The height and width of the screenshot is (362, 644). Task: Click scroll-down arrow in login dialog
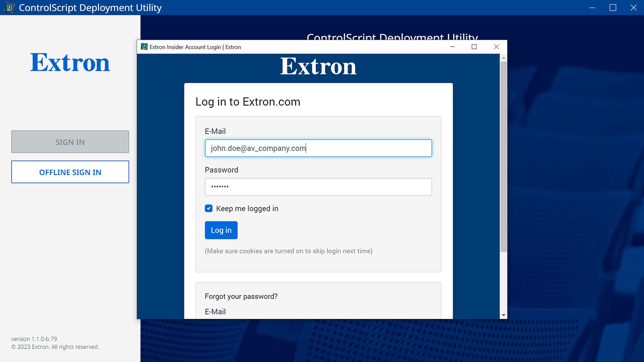click(x=503, y=315)
